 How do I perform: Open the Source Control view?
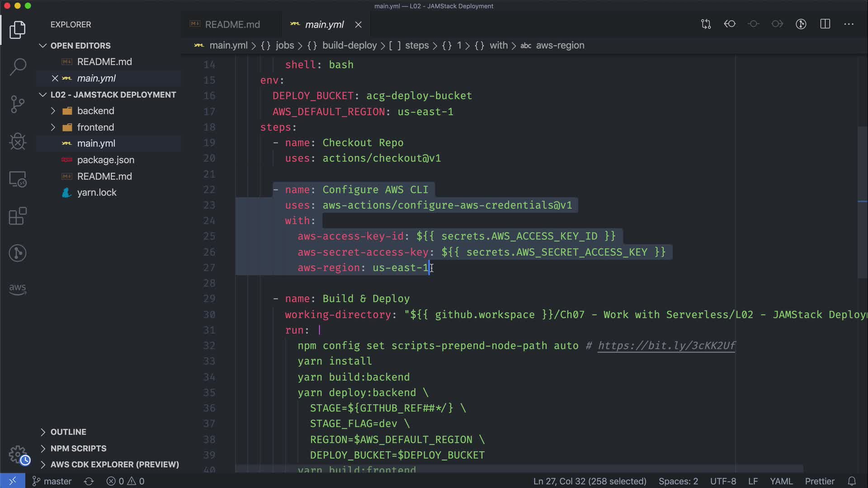[x=18, y=104]
